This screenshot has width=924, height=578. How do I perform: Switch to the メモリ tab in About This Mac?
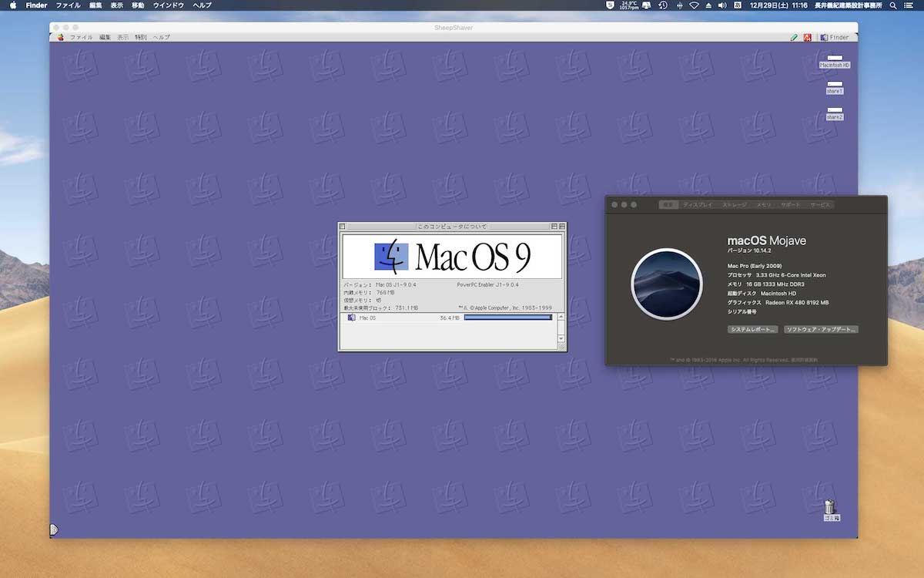coord(764,205)
